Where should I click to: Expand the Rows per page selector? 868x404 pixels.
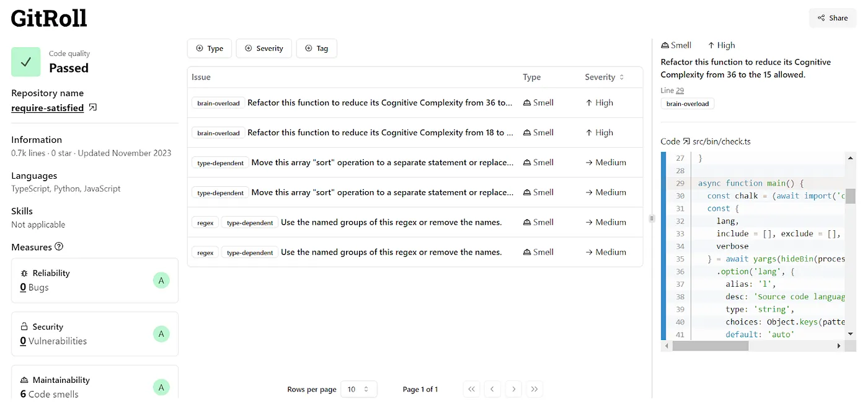pos(358,389)
